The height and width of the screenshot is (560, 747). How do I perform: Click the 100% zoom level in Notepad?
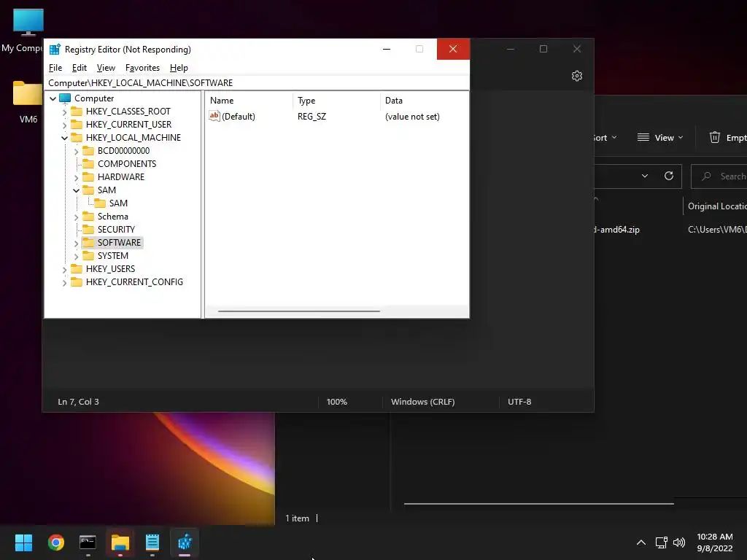[x=337, y=402]
